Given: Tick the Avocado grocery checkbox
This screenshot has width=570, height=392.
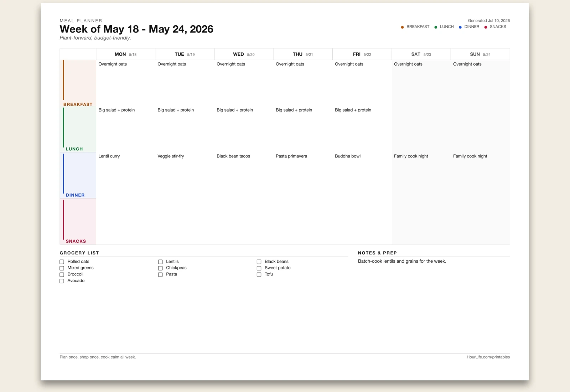Looking at the screenshot, I should tap(62, 281).
